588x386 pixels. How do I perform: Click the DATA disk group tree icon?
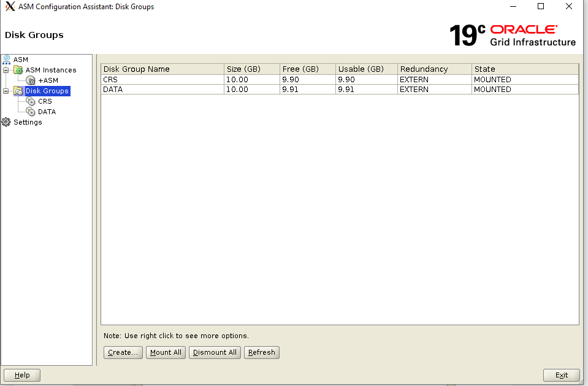(31, 112)
